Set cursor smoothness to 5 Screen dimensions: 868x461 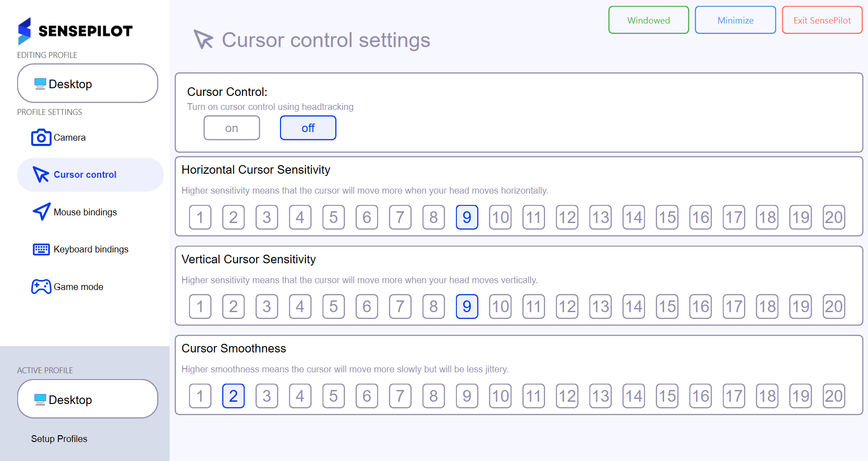click(333, 396)
